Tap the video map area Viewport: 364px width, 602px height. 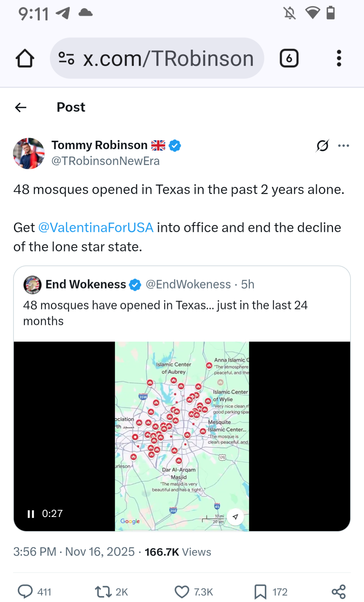182,435
